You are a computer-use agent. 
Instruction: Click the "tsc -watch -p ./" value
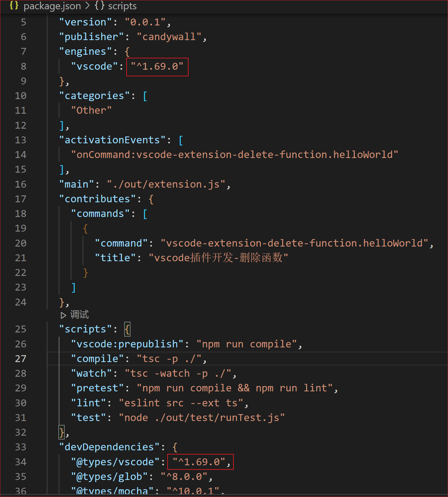(178, 373)
